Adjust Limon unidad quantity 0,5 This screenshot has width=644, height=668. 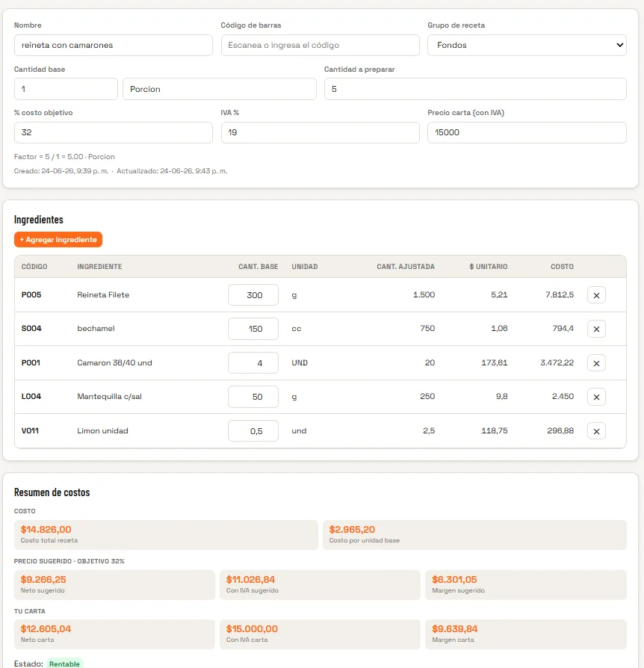click(x=253, y=431)
